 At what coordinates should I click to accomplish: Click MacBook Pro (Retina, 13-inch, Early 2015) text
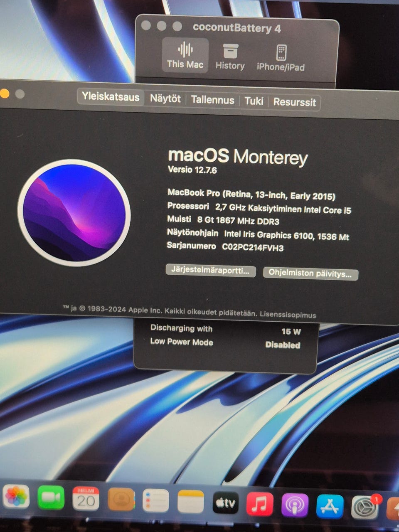tap(251, 195)
